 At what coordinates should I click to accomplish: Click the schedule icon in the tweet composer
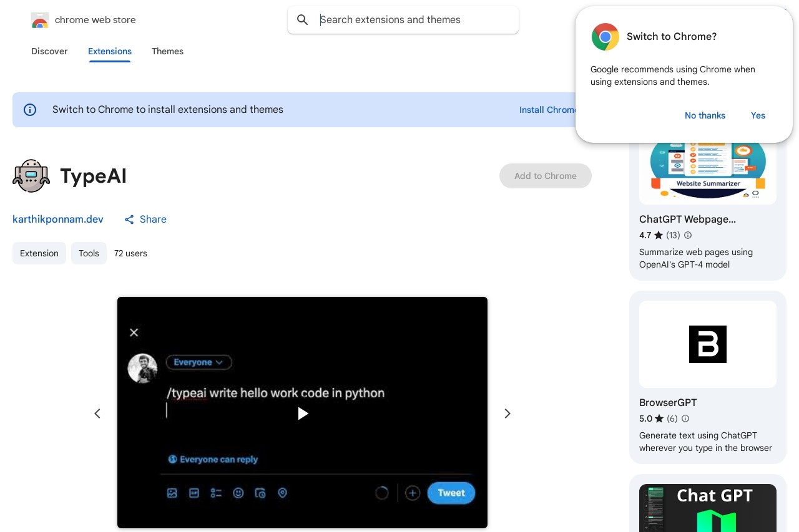pos(260,493)
